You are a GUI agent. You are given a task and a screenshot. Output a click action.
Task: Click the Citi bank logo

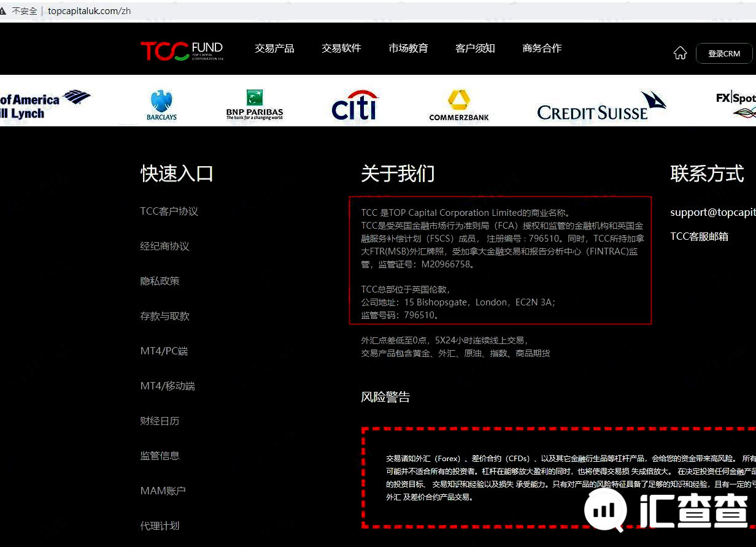coord(355,105)
